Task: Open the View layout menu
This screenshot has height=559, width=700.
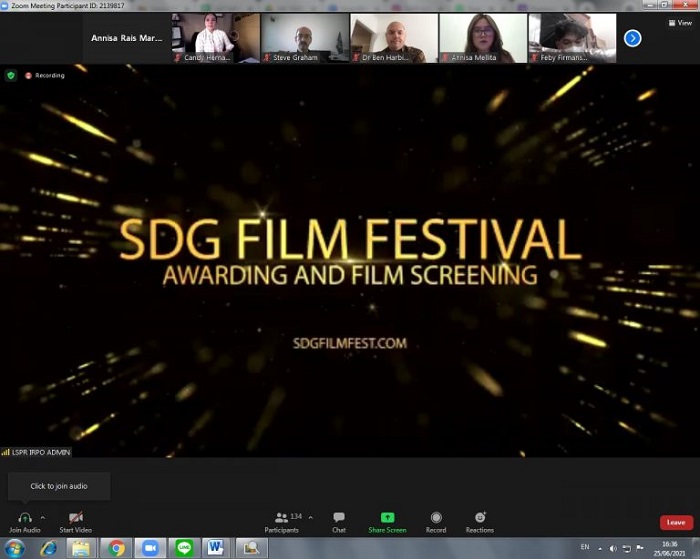Action: [x=680, y=23]
